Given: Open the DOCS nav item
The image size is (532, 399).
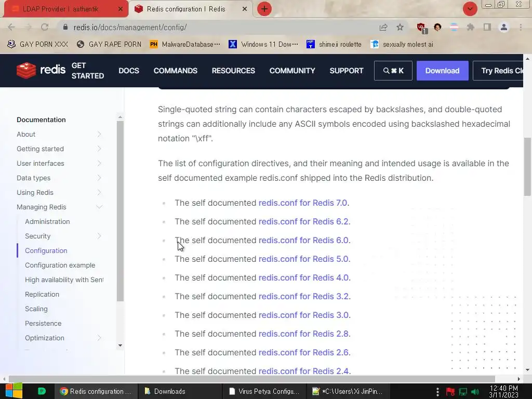Looking at the screenshot, I should point(129,71).
